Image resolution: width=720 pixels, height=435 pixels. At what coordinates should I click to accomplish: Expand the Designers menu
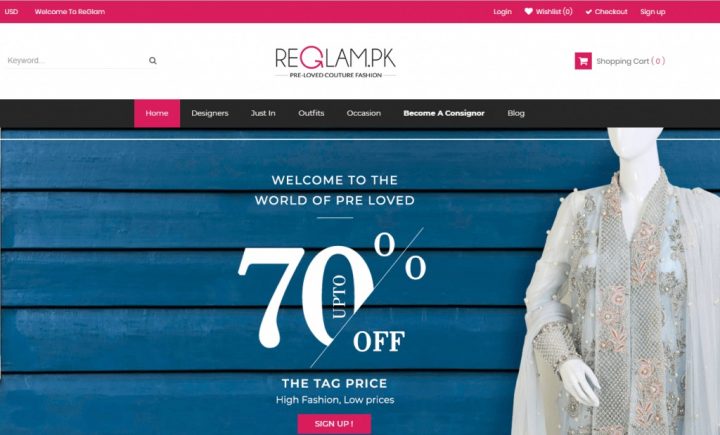coord(209,113)
